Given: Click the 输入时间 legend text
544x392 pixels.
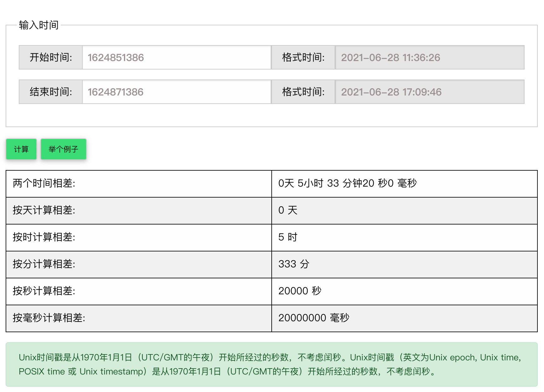Looking at the screenshot, I should tap(39, 25).
